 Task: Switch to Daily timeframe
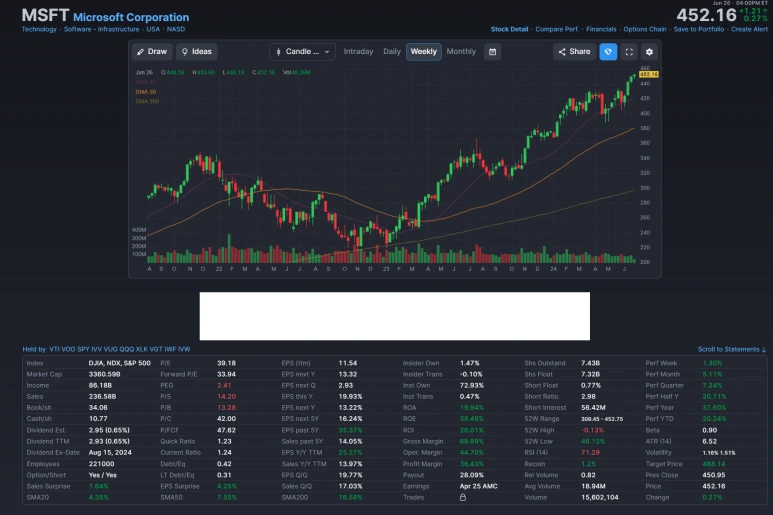tap(392, 52)
